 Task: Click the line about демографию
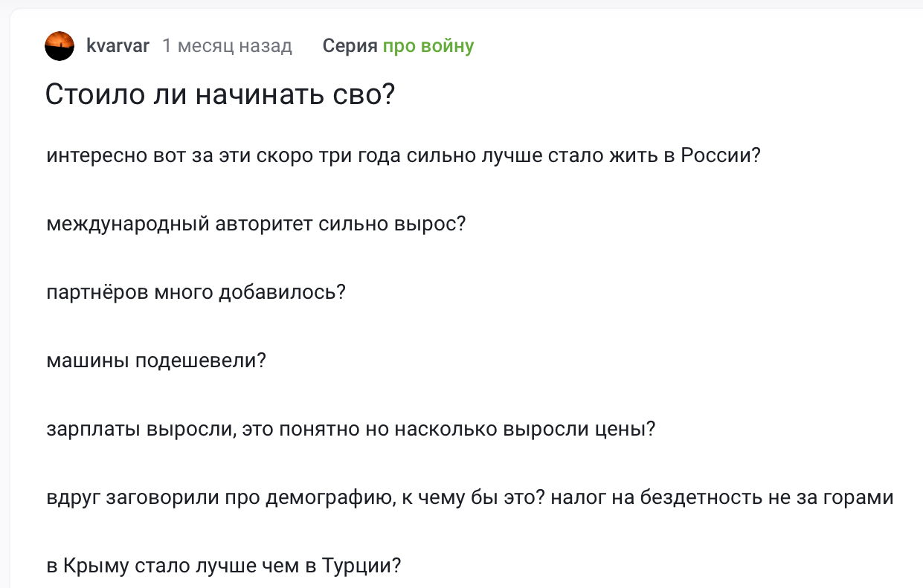tap(469, 497)
